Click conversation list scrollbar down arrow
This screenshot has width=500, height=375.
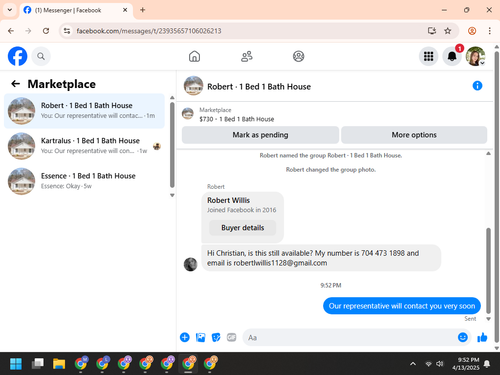pyautogui.click(x=172, y=195)
